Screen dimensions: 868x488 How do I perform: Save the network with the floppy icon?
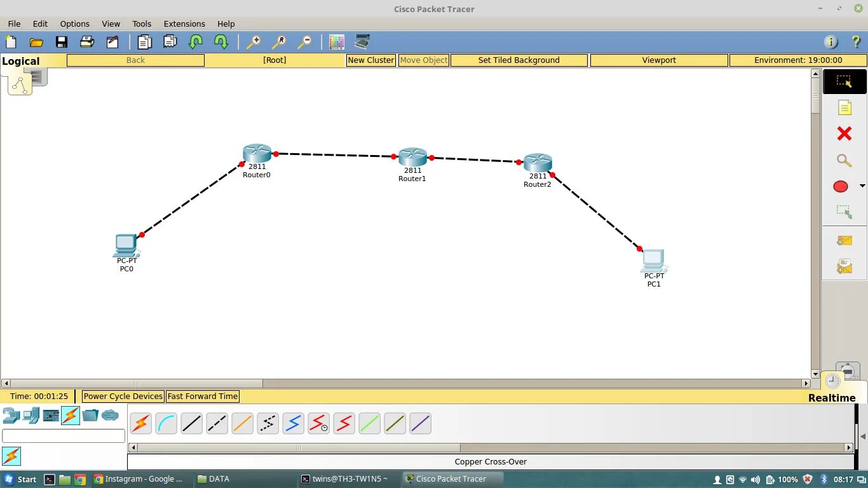62,43
